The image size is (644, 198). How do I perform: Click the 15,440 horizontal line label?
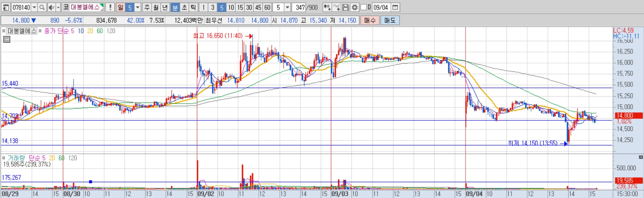click(x=10, y=83)
